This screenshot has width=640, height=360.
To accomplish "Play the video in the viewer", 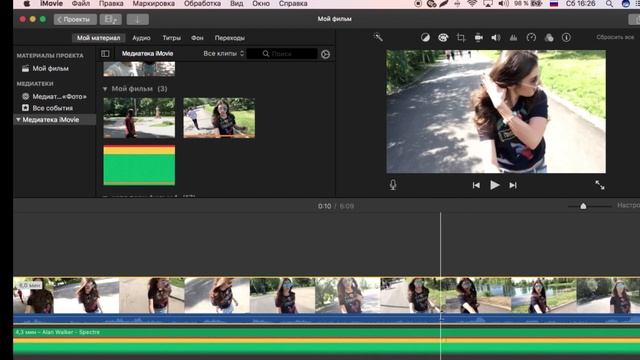I will [495, 185].
